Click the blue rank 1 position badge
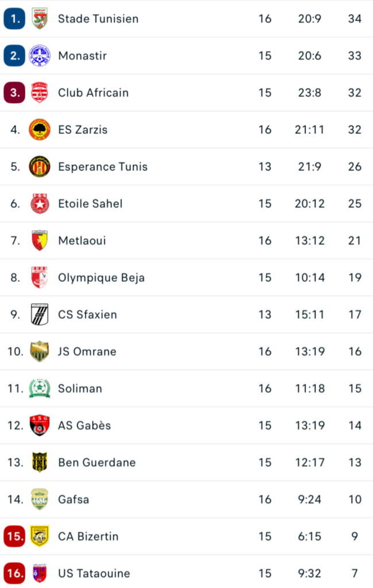This screenshot has width=373, height=588. tap(14, 19)
